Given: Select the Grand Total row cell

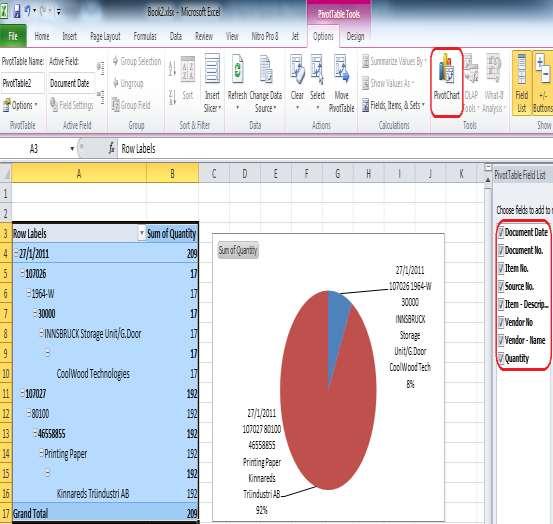Looking at the screenshot, I should (79, 513).
